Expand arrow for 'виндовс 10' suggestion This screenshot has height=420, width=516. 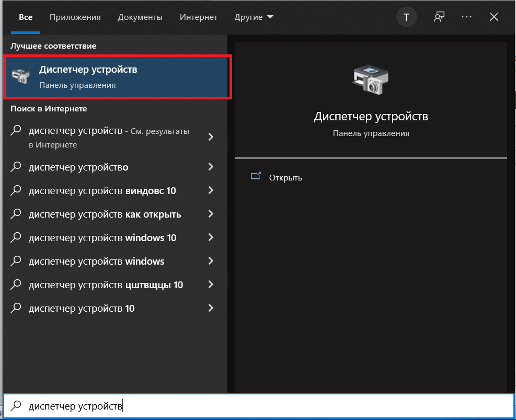click(x=211, y=190)
